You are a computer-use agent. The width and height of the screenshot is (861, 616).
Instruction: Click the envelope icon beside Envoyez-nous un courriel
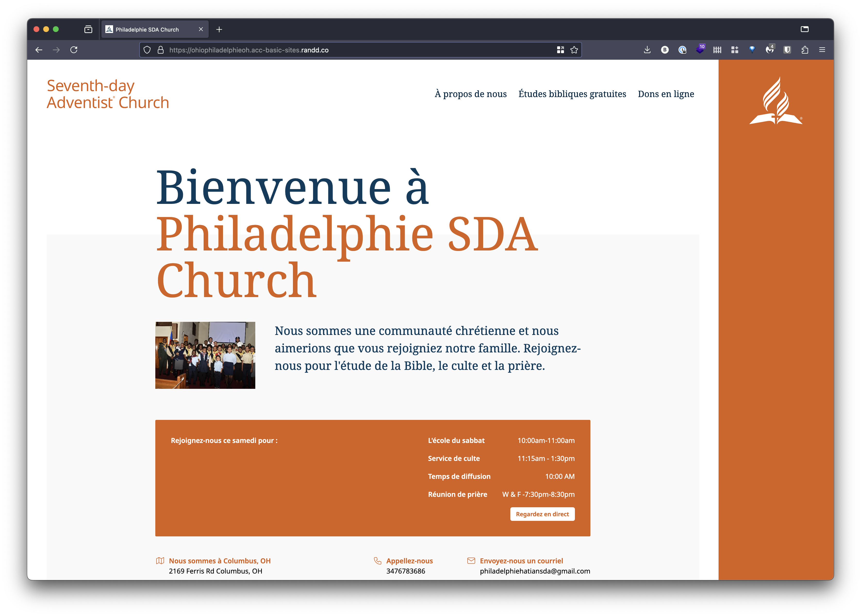point(471,561)
